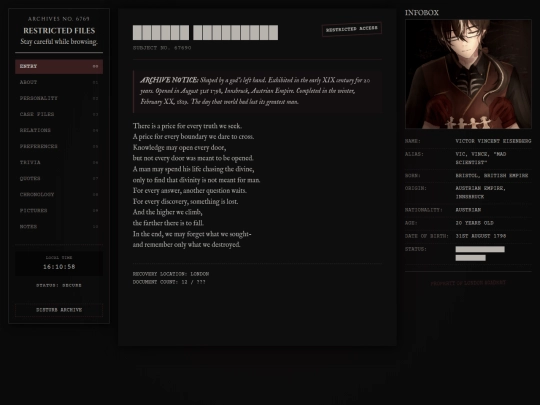540x405 pixels.
Task: Open CASE FILES section
Action: tap(59, 114)
